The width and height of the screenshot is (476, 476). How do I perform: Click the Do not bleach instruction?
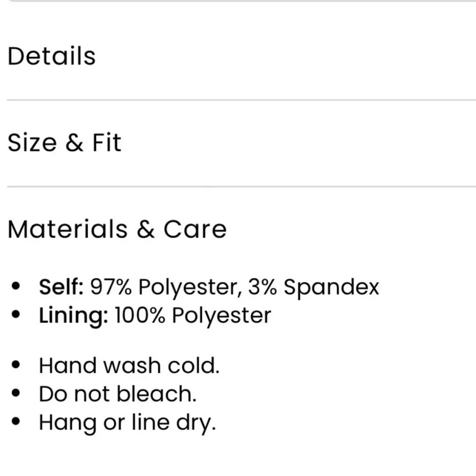[x=118, y=394]
